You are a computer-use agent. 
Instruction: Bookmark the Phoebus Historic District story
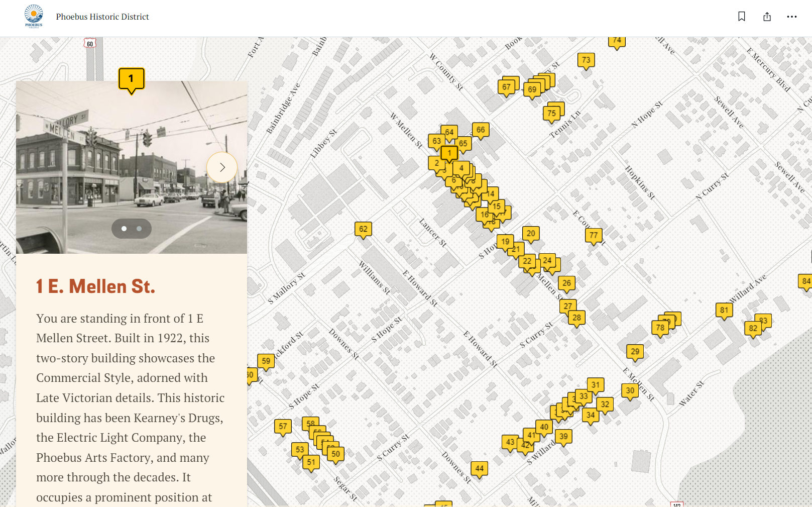[x=741, y=17]
